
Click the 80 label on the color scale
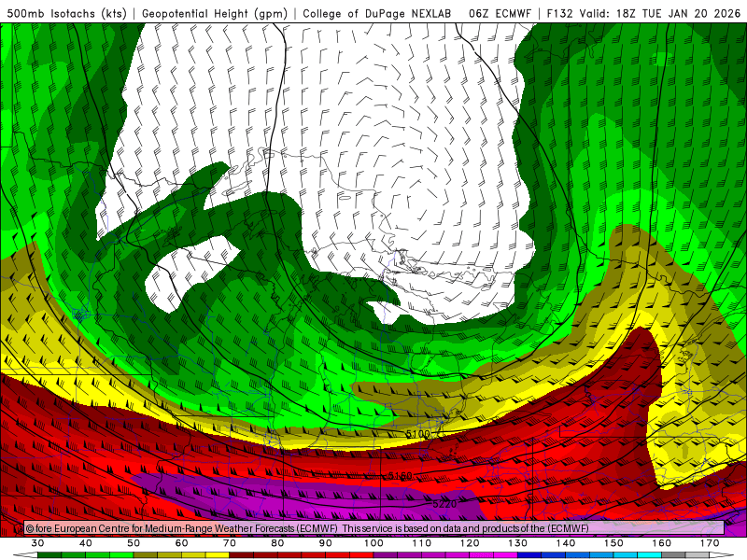[x=277, y=543]
